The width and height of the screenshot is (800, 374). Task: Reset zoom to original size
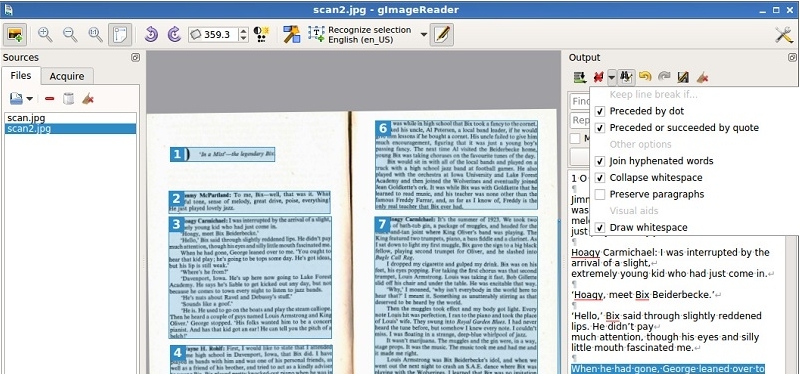(95, 35)
